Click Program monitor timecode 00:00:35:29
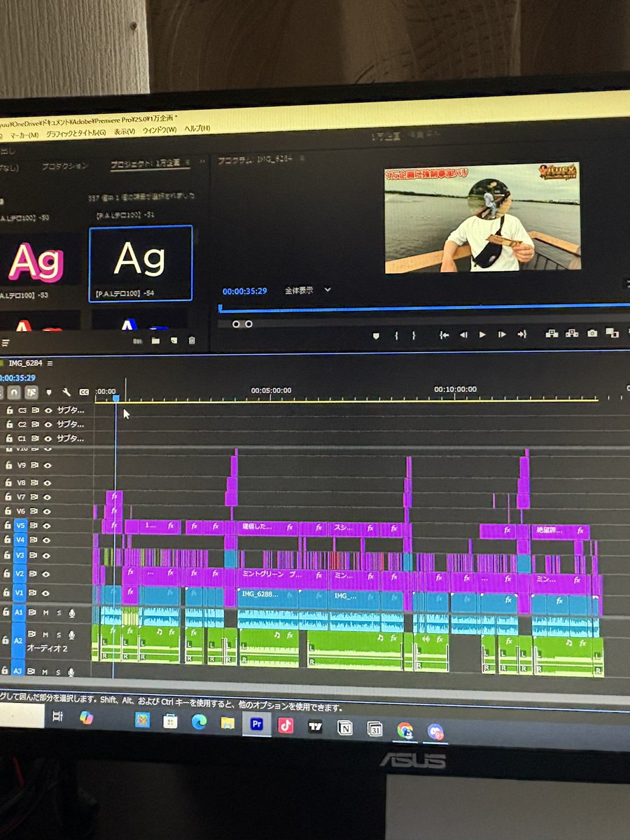The height and width of the screenshot is (840, 630). pyautogui.click(x=245, y=290)
